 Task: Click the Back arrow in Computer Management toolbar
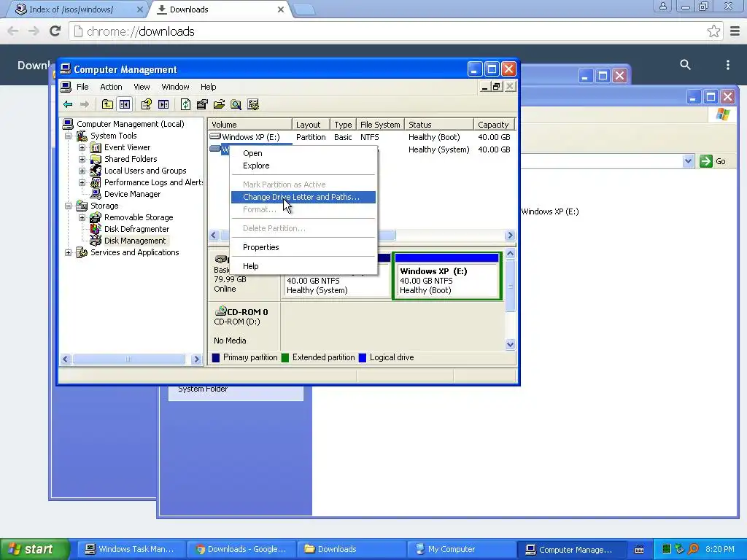pos(68,104)
